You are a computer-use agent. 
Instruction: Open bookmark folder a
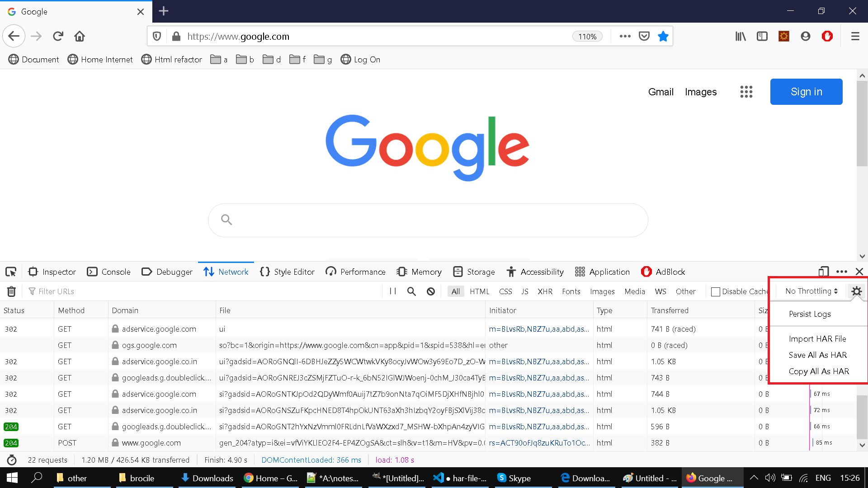coord(219,60)
